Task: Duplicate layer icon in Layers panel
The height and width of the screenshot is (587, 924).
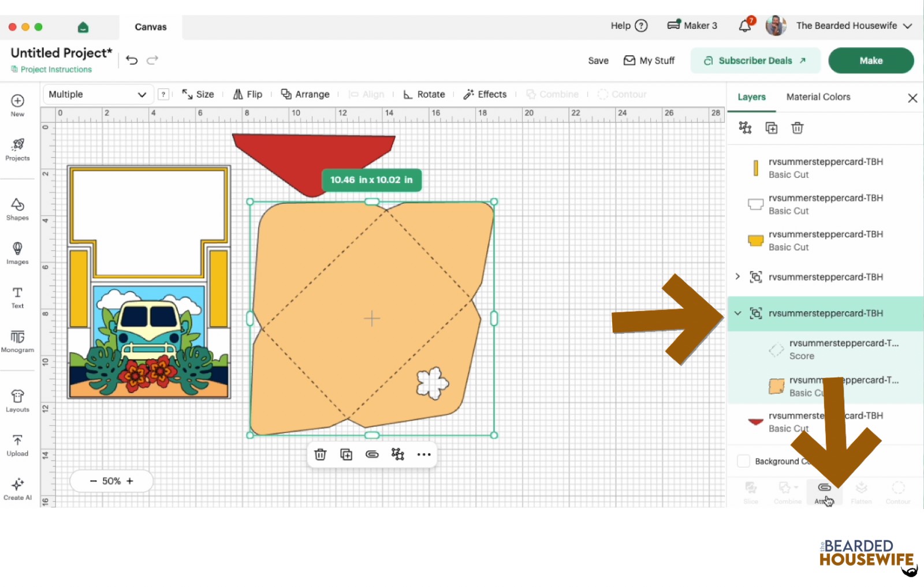Action: click(x=772, y=128)
